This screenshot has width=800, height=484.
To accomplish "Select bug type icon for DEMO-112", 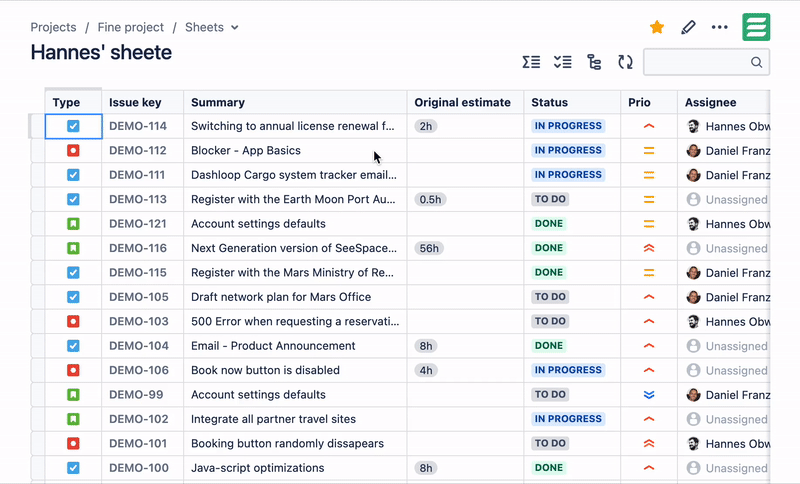I will coord(73,150).
